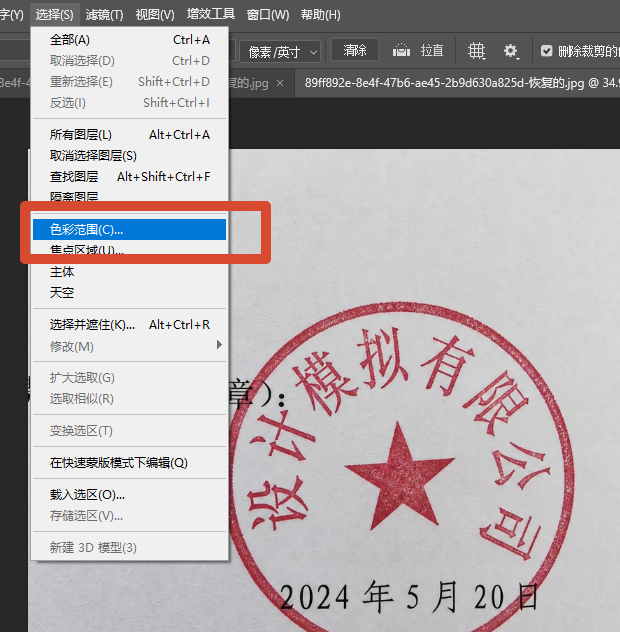Choose 天空 menu entry

click(129, 293)
